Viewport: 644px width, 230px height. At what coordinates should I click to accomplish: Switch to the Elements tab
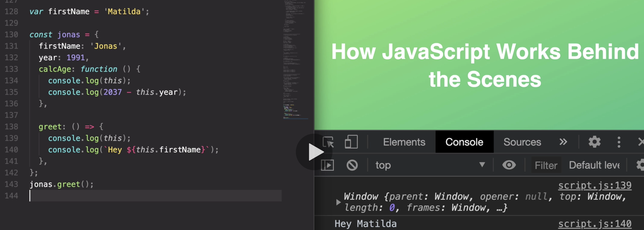click(404, 142)
